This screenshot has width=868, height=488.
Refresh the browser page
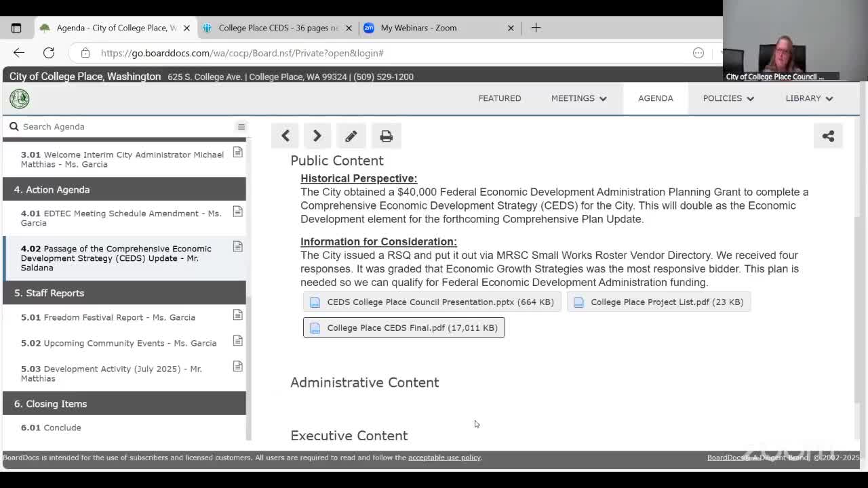pyautogui.click(x=49, y=53)
